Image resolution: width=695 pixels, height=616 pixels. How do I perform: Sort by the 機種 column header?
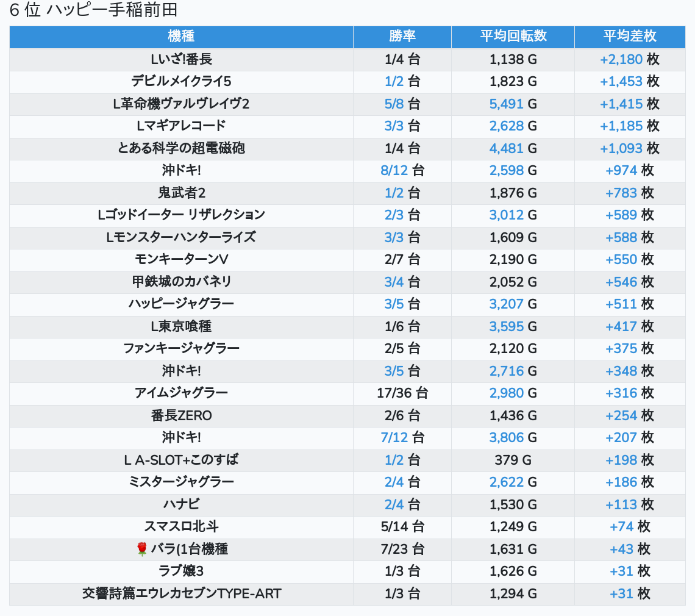coord(181,36)
